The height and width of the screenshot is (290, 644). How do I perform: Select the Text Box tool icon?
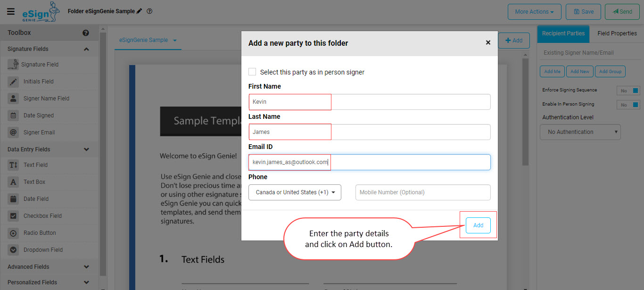pyautogui.click(x=14, y=182)
